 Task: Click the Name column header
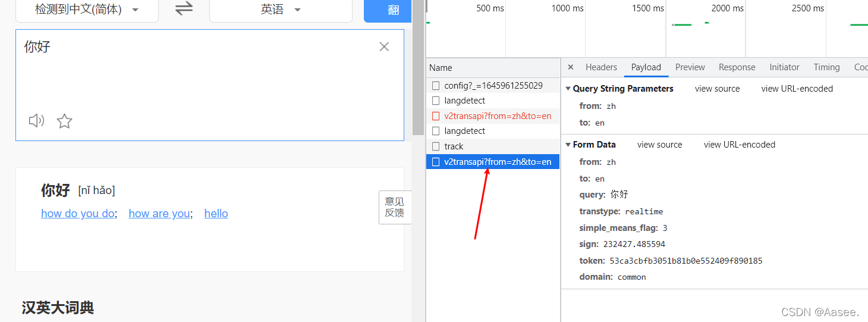[493, 68]
